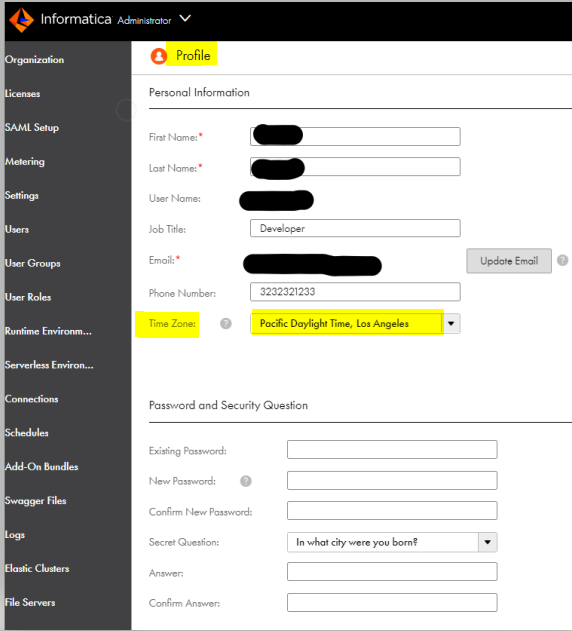The width and height of the screenshot is (572, 631).
Task: Click into the Job Title field
Action: pos(355,228)
